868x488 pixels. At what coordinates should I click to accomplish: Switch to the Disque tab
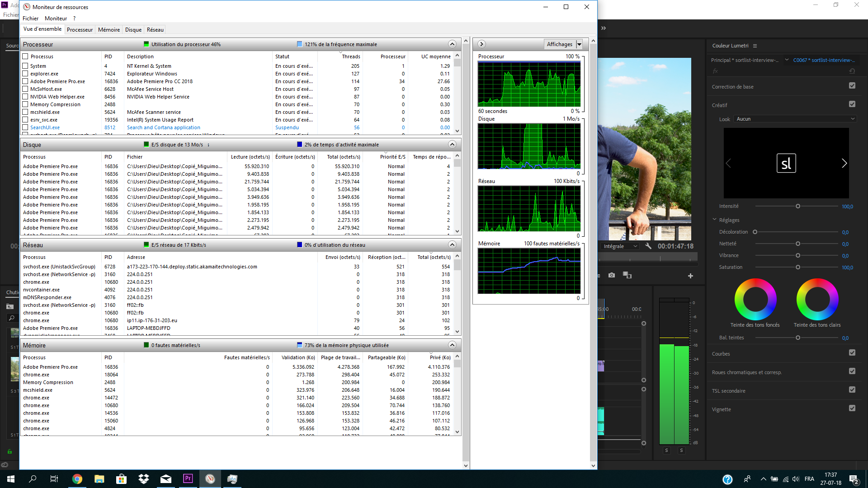pos(133,30)
